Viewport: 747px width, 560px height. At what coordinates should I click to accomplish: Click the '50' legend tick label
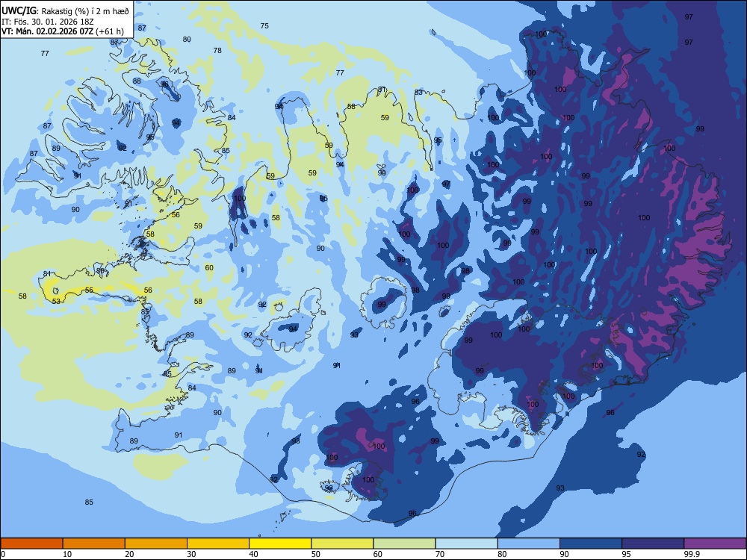pyautogui.click(x=316, y=554)
